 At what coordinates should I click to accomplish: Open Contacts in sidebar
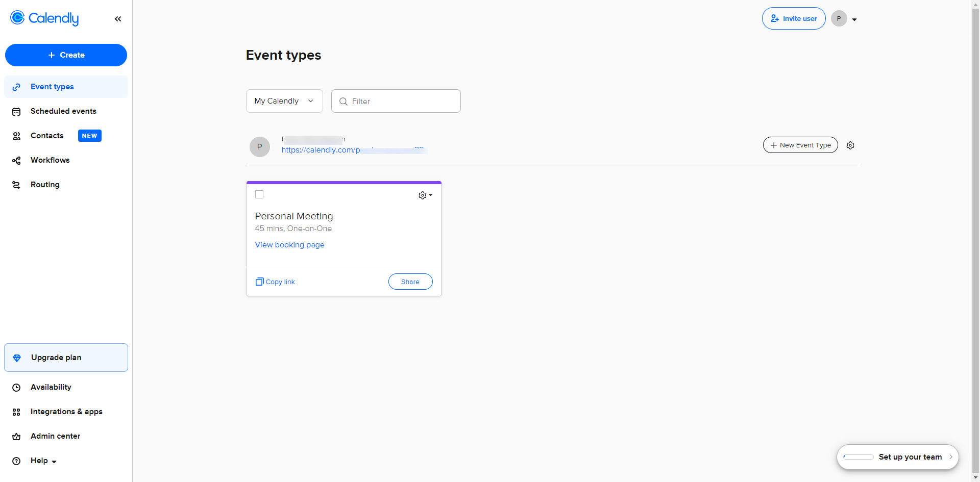click(x=66, y=136)
